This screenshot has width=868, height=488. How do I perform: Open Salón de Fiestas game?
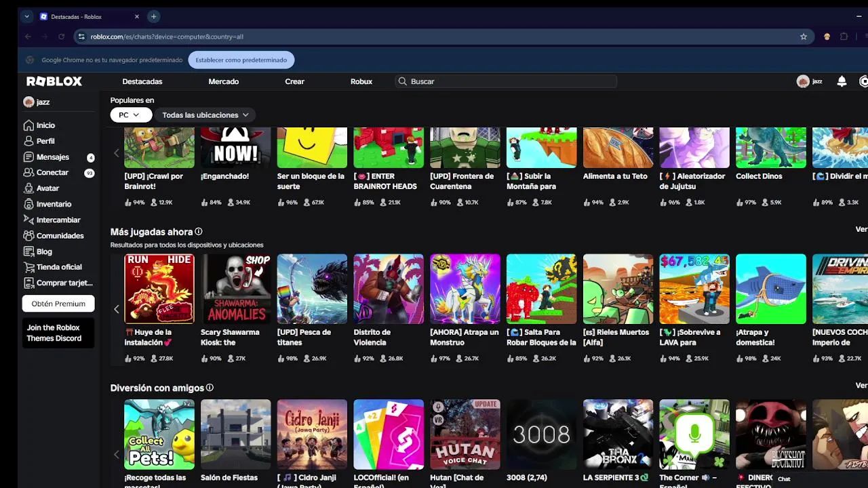235,434
